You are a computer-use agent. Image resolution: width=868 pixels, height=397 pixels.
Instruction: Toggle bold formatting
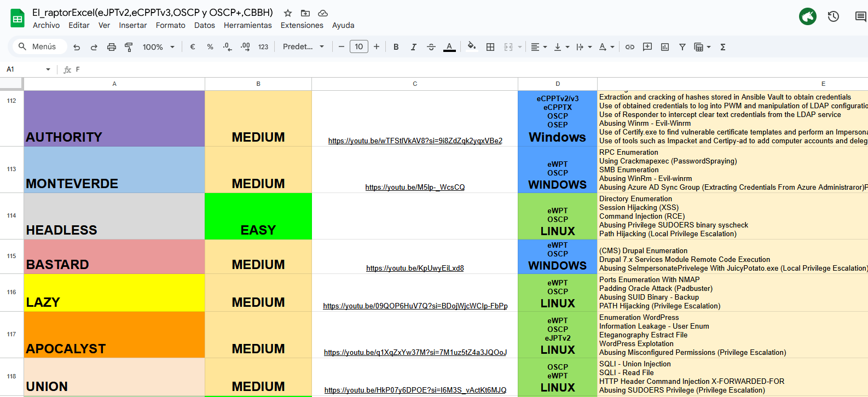point(396,47)
